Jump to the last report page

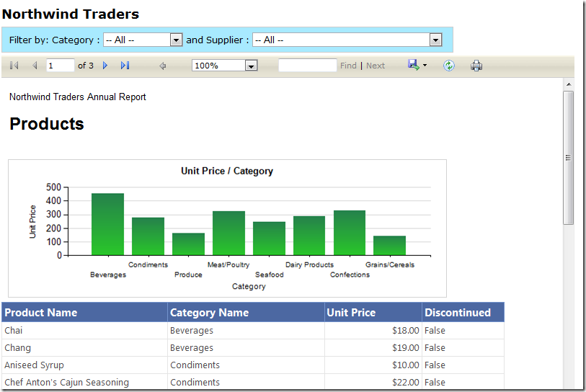tap(125, 66)
